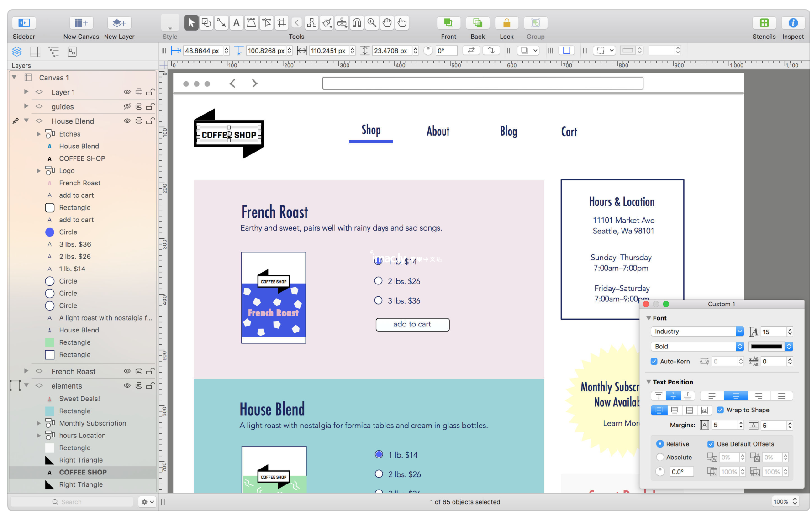Viewport: 812px width, 516px height.
Task: Justify the text alignment
Action: tap(781, 396)
